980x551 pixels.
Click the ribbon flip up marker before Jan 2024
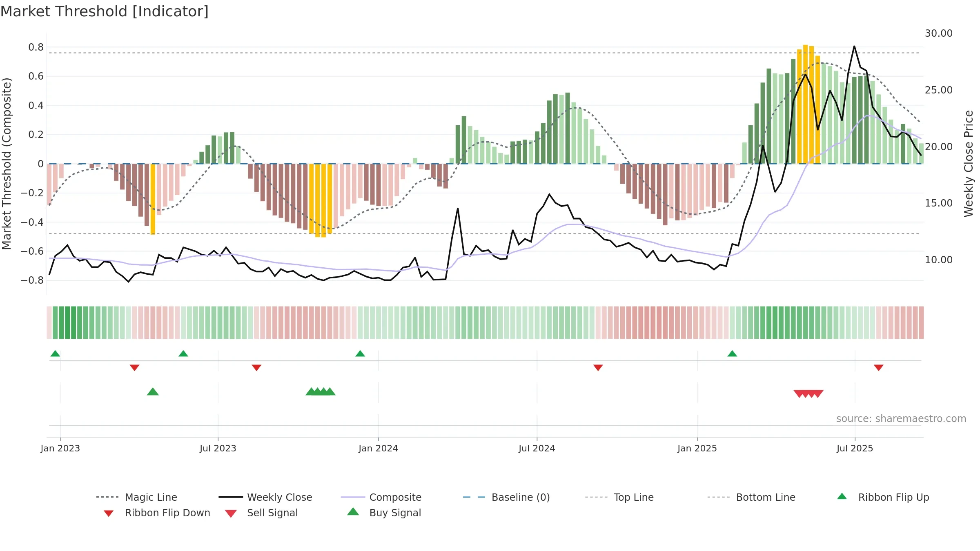360,353
